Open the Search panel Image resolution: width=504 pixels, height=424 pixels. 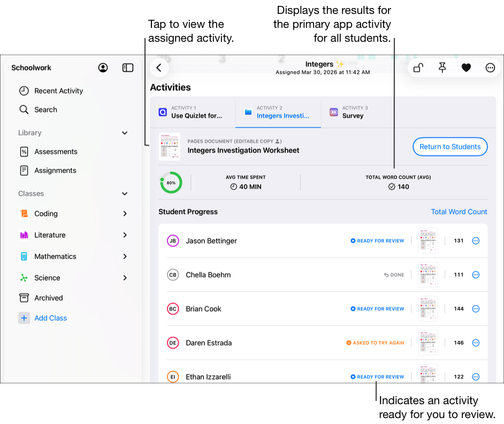(45, 109)
